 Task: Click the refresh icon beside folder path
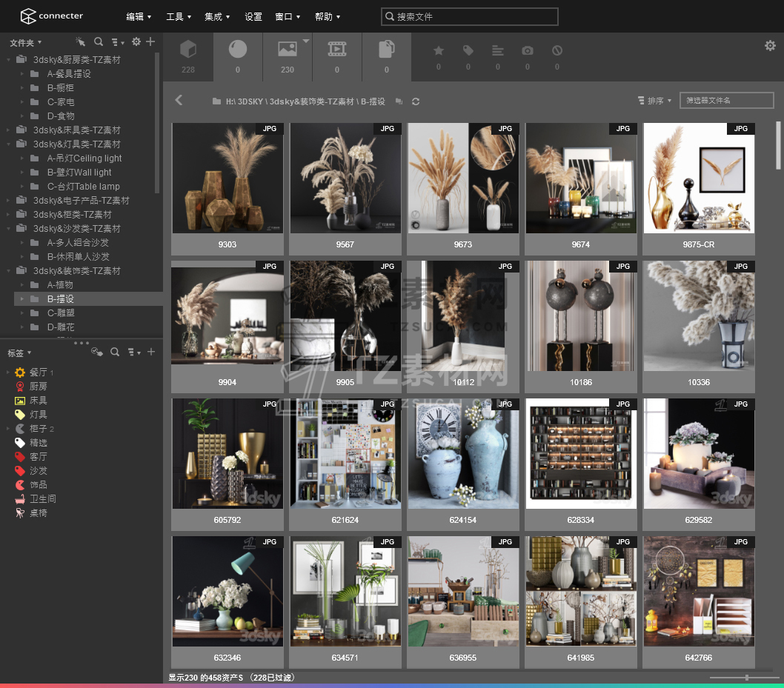point(416,101)
